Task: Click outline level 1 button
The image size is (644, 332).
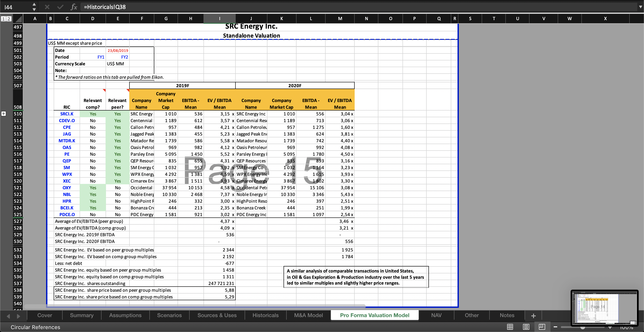Action: pyautogui.click(x=3, y=19)
